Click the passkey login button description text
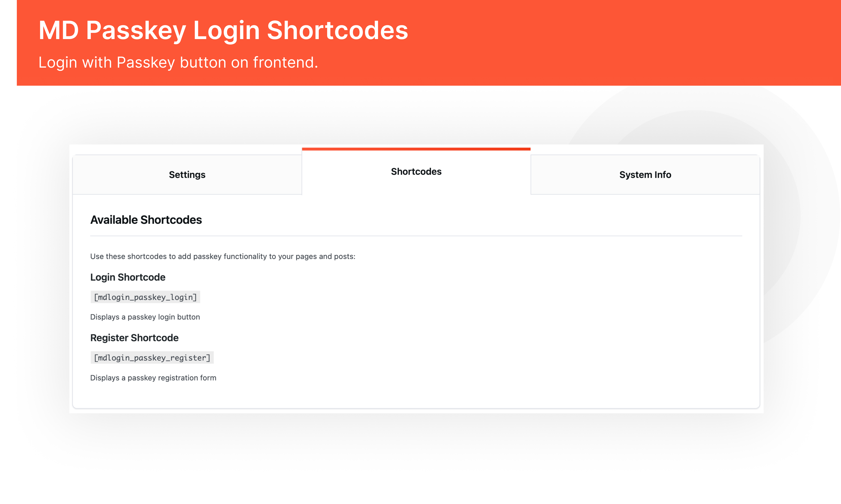 click(x=145, y=317)
